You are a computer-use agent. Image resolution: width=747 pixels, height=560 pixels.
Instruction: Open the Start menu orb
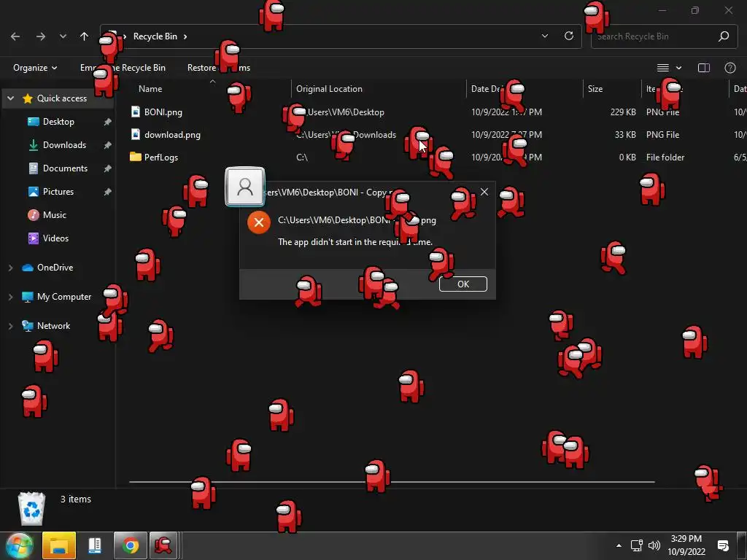(19, 545)
